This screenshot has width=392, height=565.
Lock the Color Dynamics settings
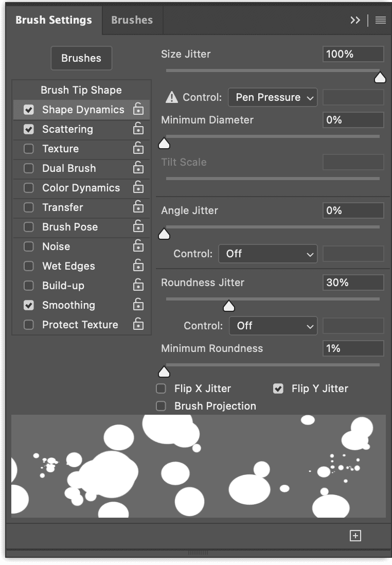tap(138, 188)
